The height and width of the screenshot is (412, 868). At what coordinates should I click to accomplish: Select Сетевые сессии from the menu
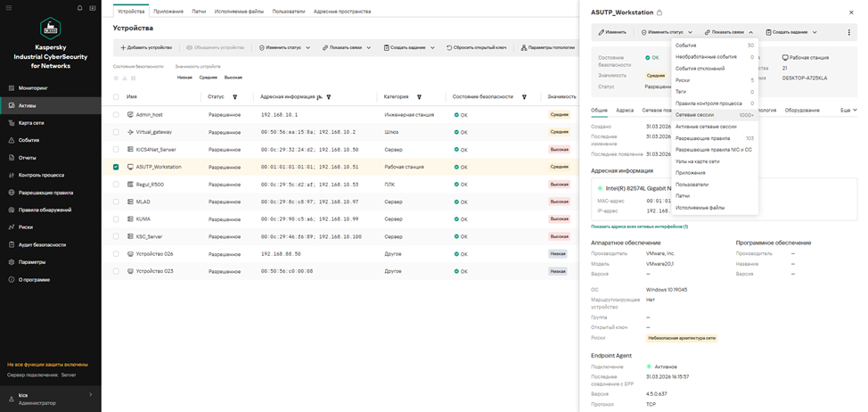(695, 115)
